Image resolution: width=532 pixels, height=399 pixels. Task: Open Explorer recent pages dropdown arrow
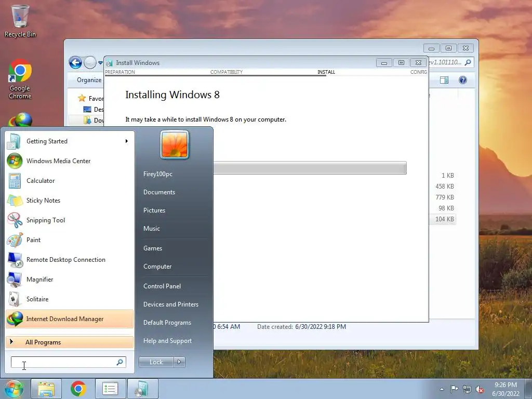pos(100,63)
